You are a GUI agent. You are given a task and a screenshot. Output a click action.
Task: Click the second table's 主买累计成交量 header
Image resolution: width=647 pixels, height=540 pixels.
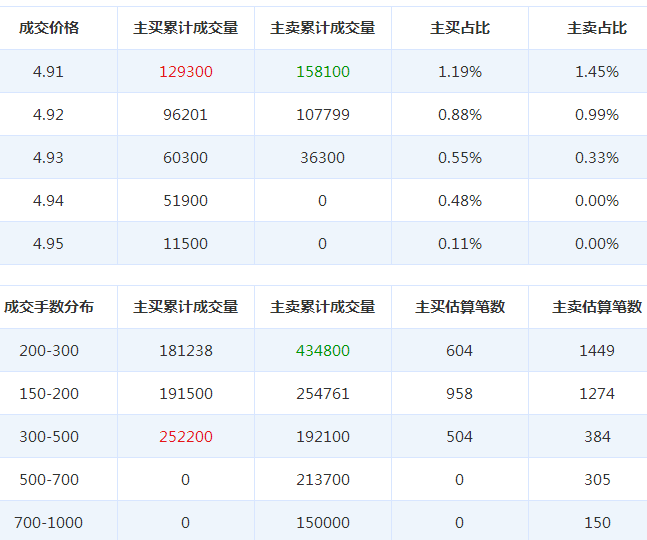(x=186, y=307)
